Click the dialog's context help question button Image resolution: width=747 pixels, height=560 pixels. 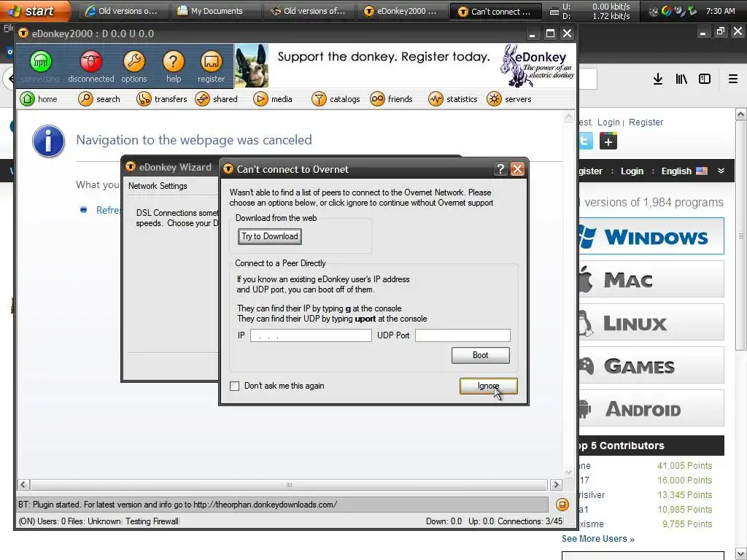500,168
